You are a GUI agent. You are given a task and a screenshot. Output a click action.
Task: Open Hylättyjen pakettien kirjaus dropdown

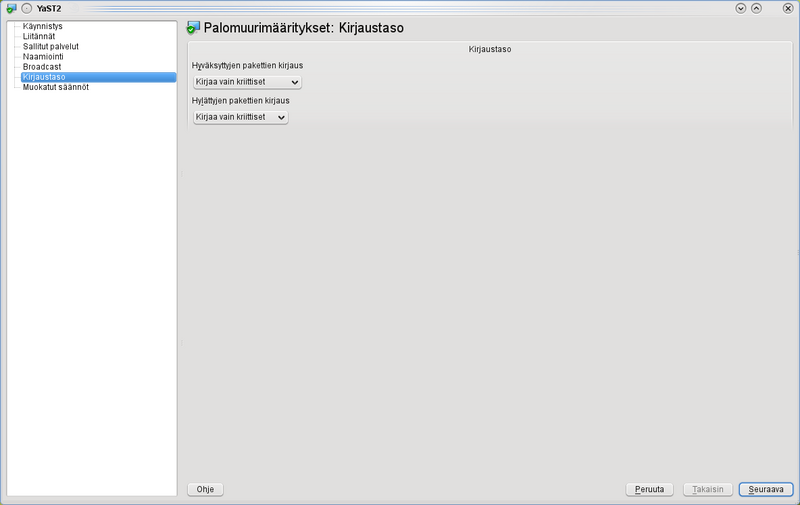(240, 117)
